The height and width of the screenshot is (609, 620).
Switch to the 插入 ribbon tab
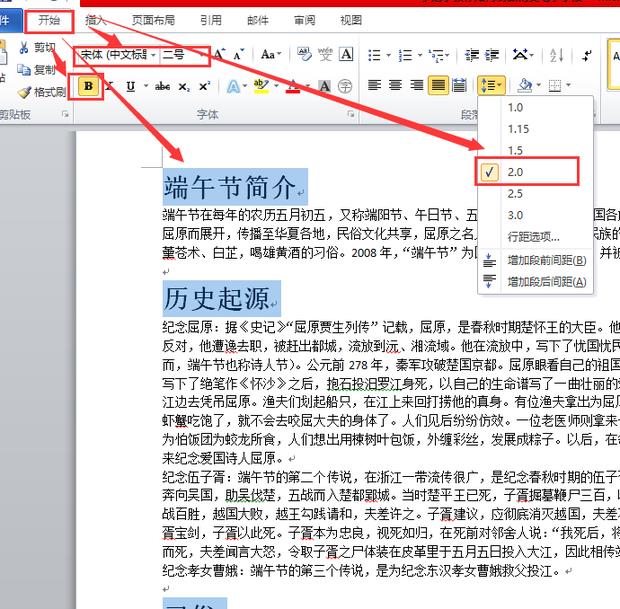tap(97, 19)
